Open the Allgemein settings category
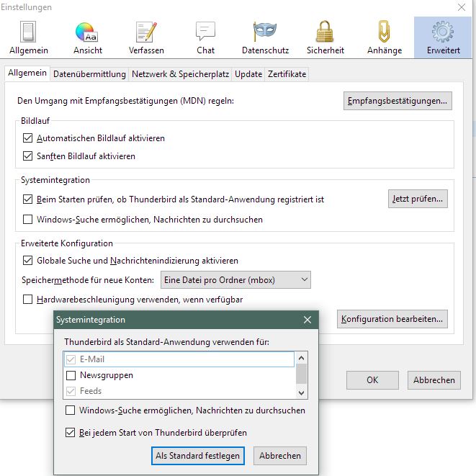The image size is (476, 476). pyautogui.click(x=29, y=37)
